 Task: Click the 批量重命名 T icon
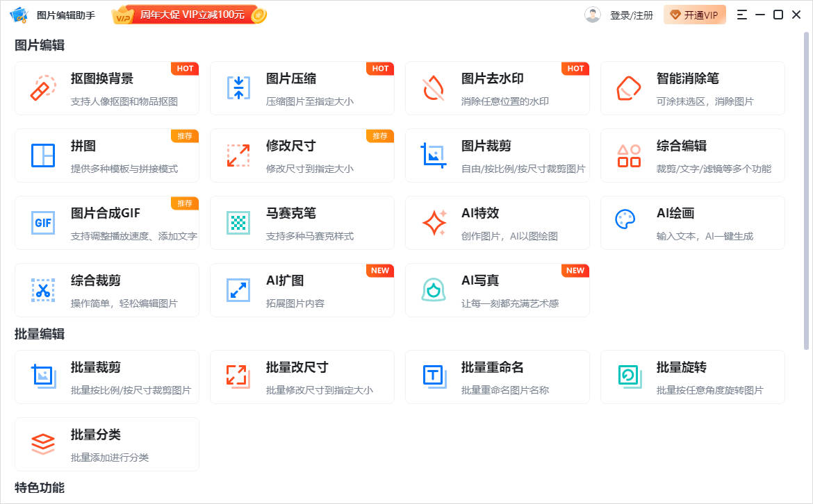point(434,376)
